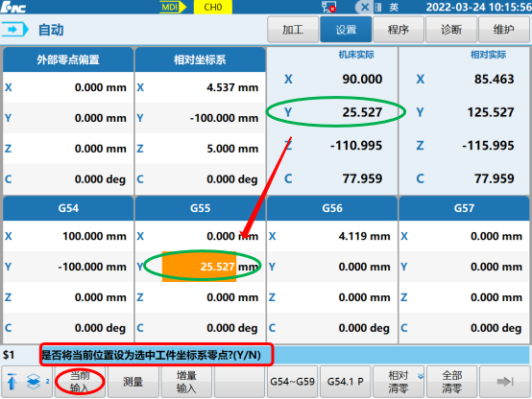The image size is (532, 399).
Task: Click the right-arrow next page softkey
Action: 505,382
